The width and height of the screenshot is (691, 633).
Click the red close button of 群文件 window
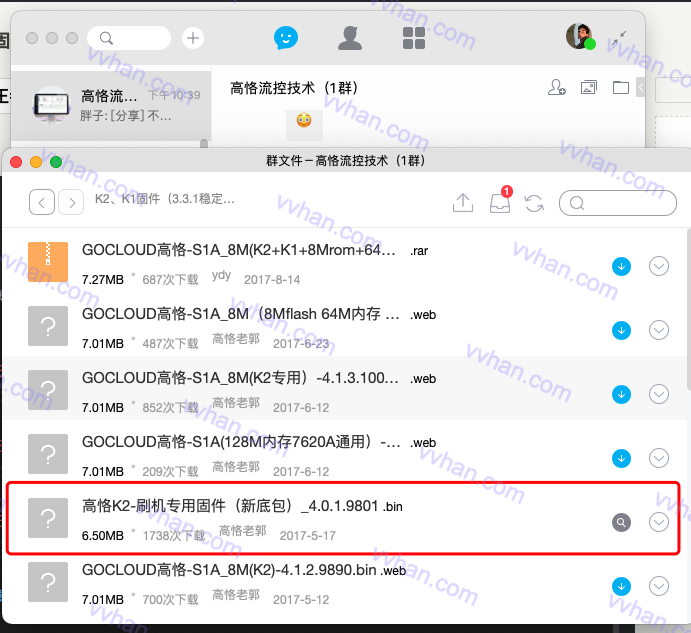pos(16,162)
